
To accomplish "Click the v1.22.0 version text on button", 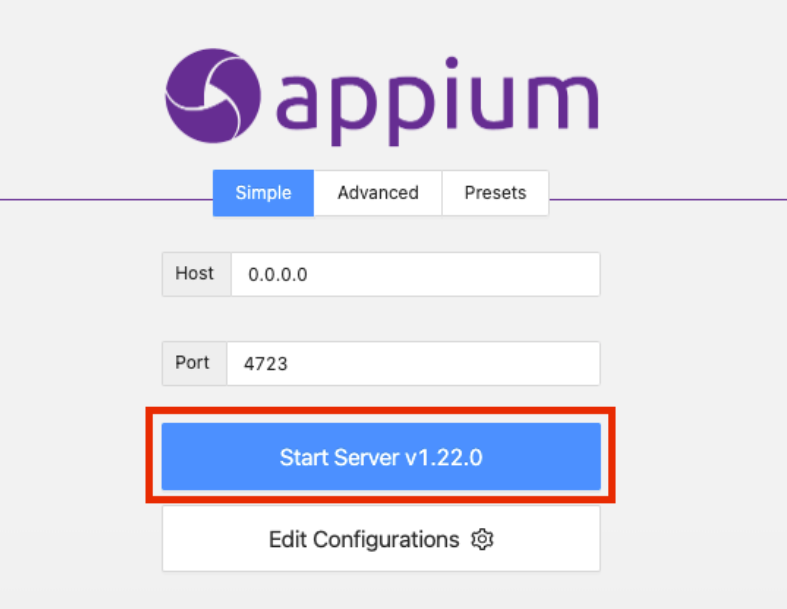I will (x=444, y=457).
